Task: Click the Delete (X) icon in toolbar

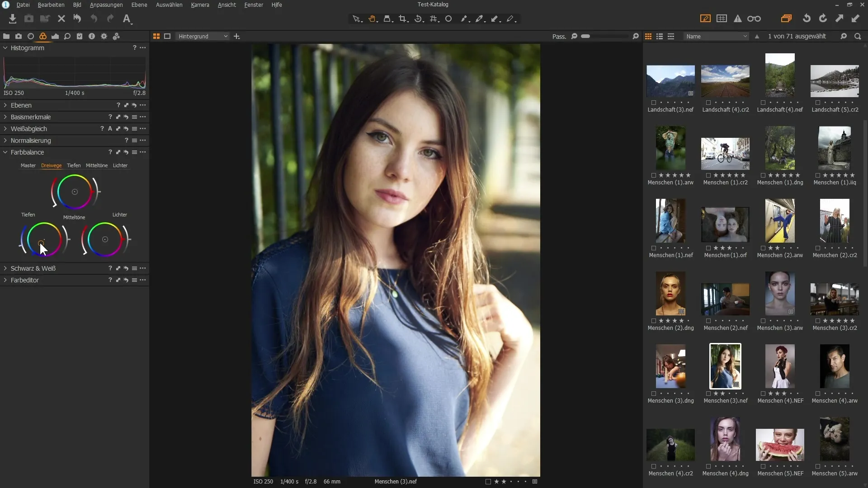Action: tap(61, 19)
